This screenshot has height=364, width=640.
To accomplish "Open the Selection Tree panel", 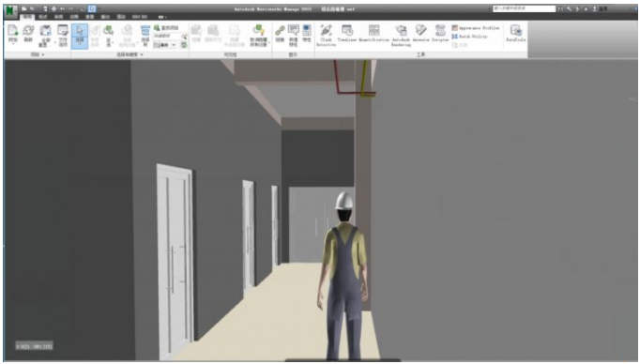I will [145, 35].
